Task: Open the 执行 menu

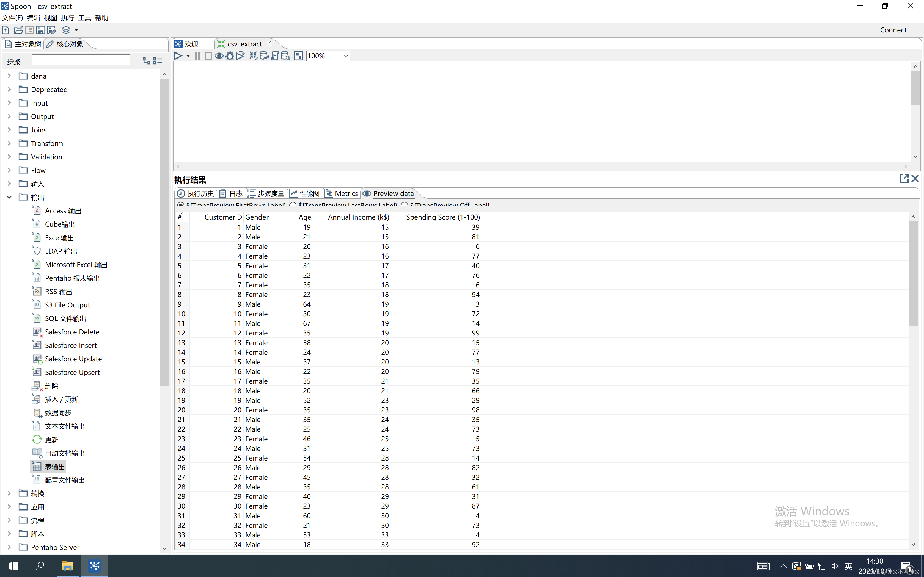Action: (x=67, y=18)
